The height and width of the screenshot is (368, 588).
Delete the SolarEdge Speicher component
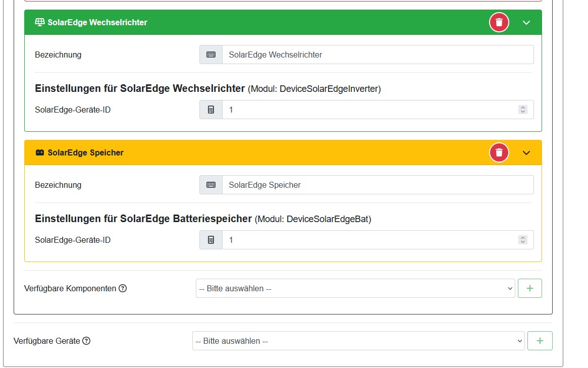[499, 152]
